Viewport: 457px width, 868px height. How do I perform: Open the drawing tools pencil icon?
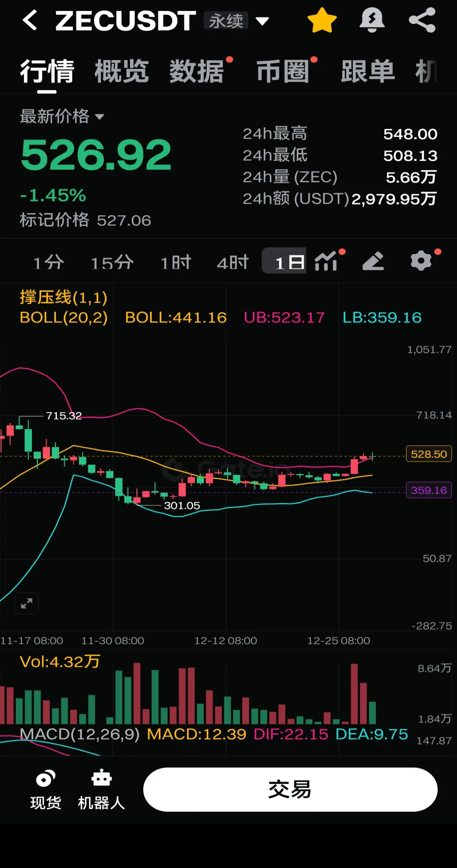point(373,261)
